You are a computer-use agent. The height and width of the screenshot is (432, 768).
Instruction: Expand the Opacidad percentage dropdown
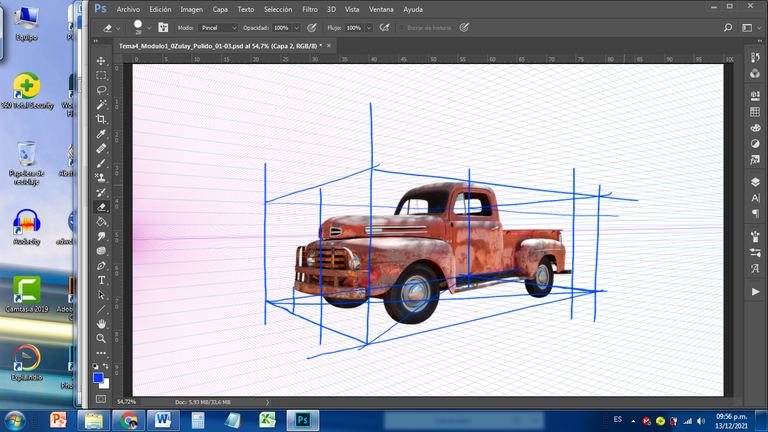pyautogui.click(x=295, y=28)
